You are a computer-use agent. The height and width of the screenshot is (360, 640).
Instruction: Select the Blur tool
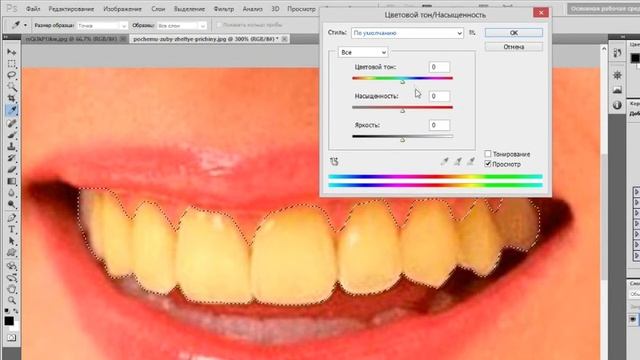11,193
